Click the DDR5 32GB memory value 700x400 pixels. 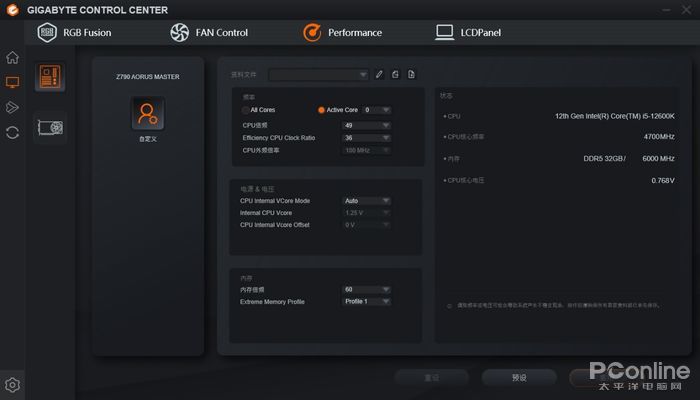click(x=604, y=158)
